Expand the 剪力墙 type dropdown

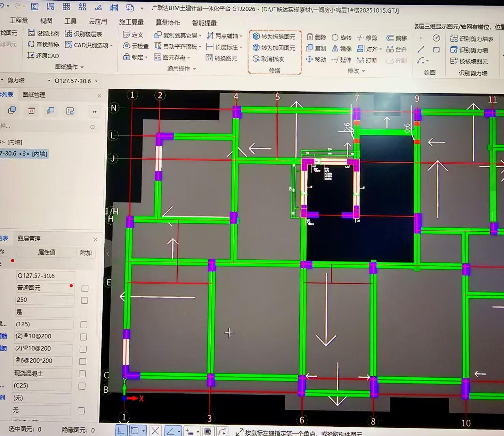(49, 81)
